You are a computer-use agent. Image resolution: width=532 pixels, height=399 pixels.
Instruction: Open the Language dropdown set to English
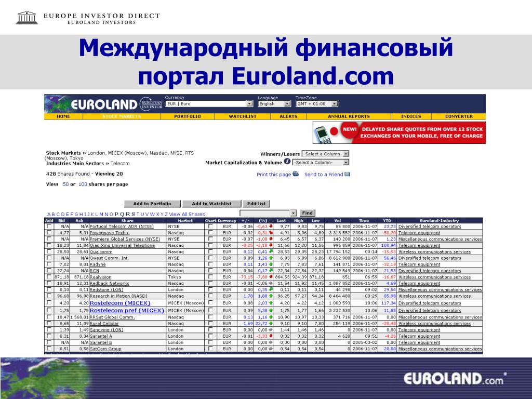point(274,104)
